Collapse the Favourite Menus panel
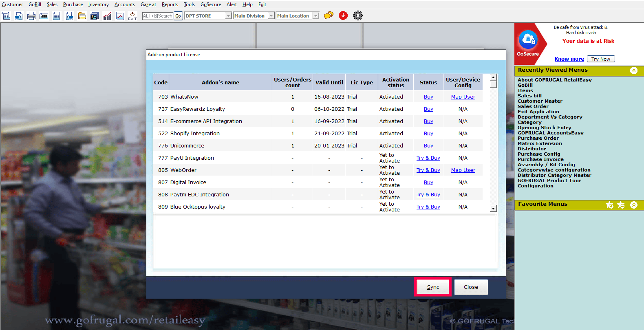Viewport: 644px width, 330px height. [634, 205]
